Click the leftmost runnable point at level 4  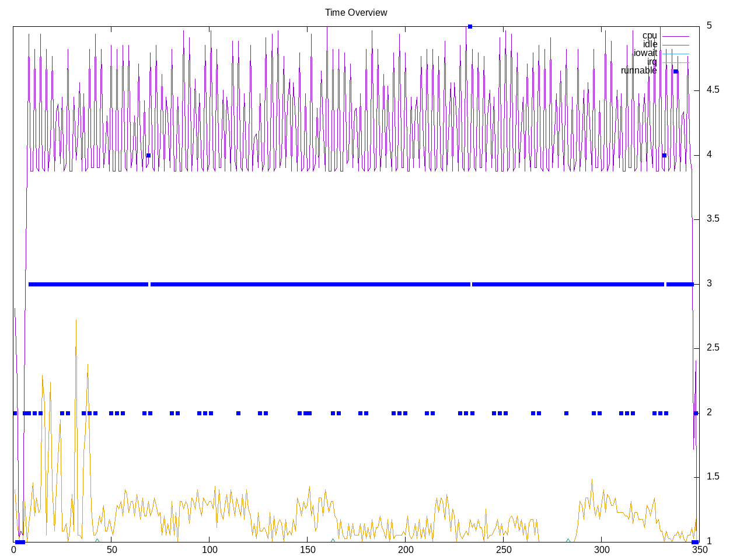(148, 155)
